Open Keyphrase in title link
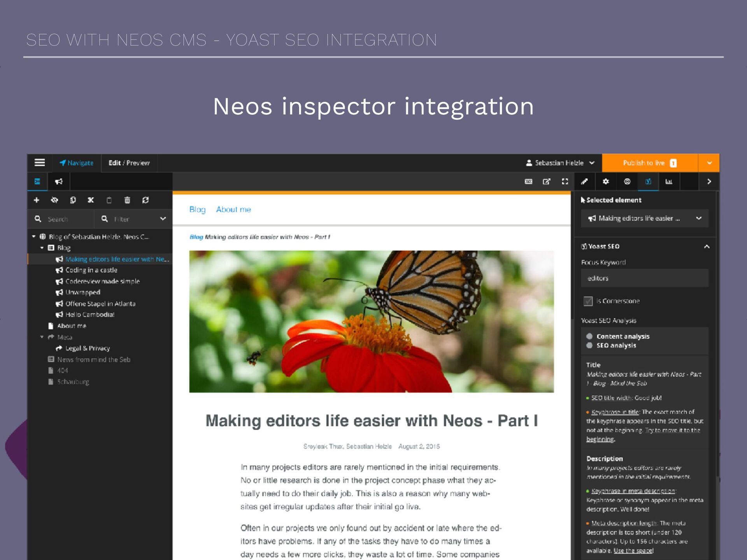The image size is (747, 560). 615,412
